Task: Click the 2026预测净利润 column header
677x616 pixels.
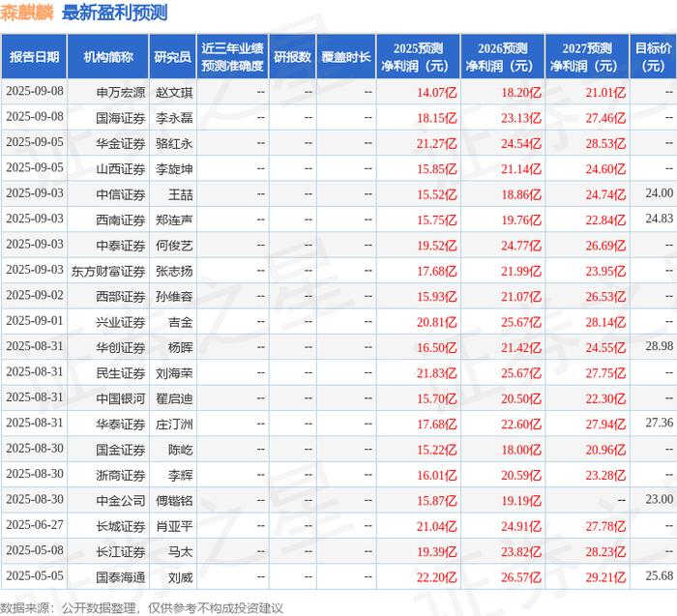Action: tap(503, 57)
